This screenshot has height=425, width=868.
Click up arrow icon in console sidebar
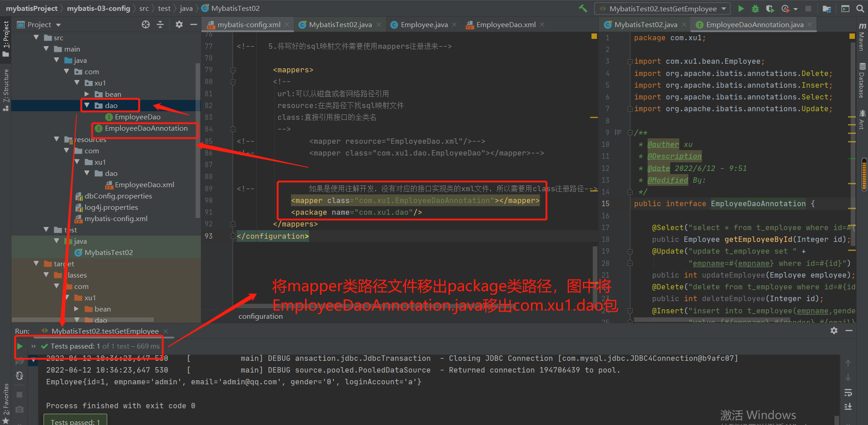[848, 363]
